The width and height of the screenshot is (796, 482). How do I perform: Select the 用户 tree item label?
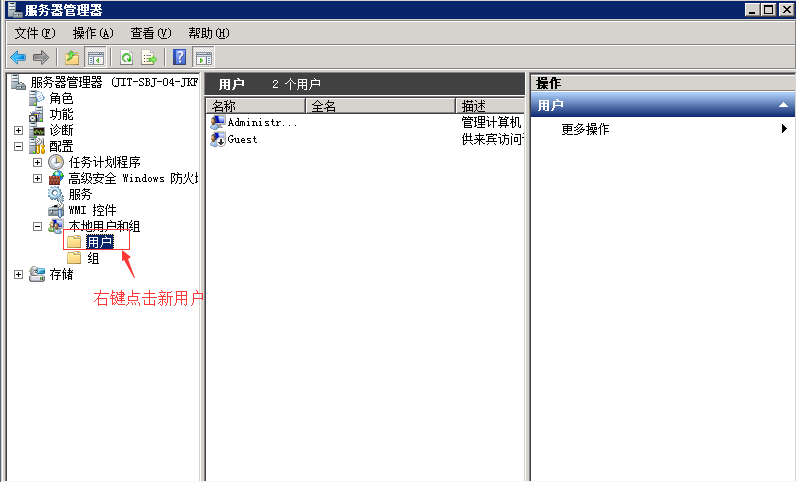(x=100, y=242)
